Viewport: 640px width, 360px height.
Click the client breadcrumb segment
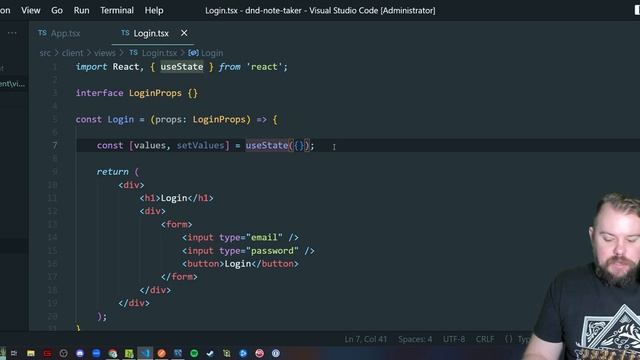pos(72,53)
